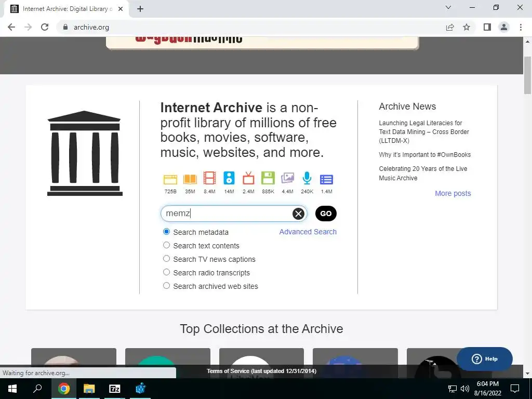Open the More posts link

pyautogui.click(x=453, y=193)
